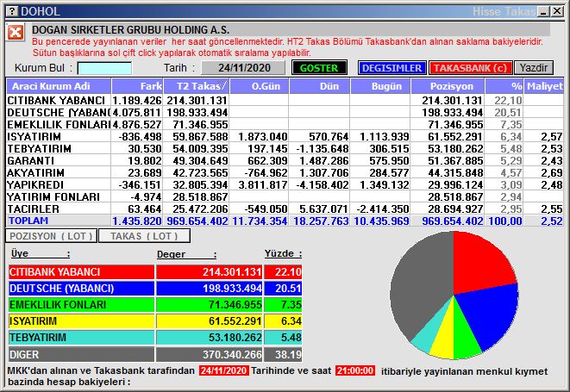Focus the Kurum Bul search field
This screenshot has width=570, height=392.
pyautogui.click(x=104, y=68)
